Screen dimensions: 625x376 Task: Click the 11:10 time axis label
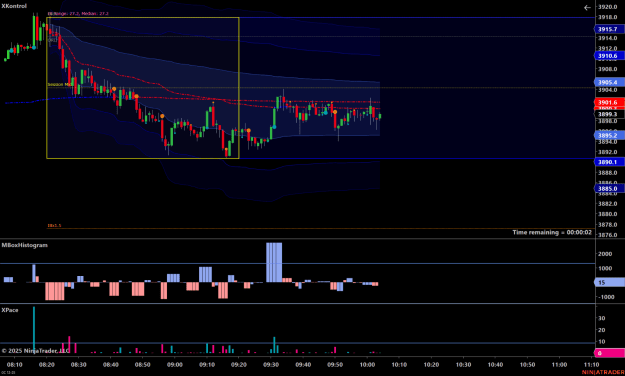point(591,364)
